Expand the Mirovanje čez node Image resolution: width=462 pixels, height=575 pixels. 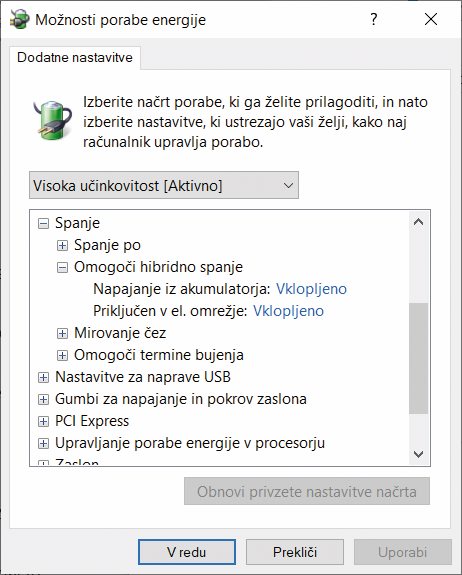pos(62,333)
